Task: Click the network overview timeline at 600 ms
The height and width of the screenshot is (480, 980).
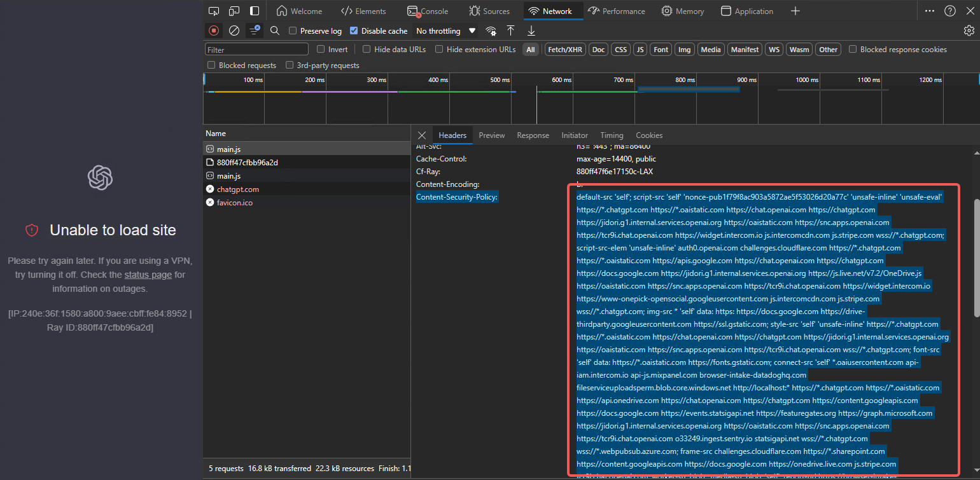Action: [x=561, y=80]
